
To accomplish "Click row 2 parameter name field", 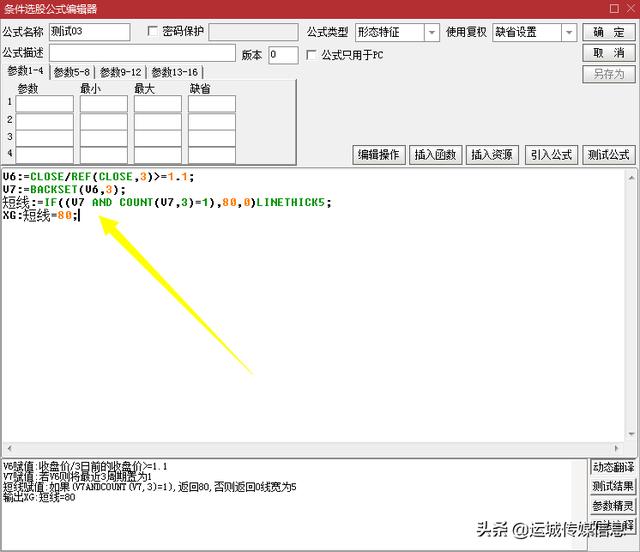I will [x=44, y=121].
